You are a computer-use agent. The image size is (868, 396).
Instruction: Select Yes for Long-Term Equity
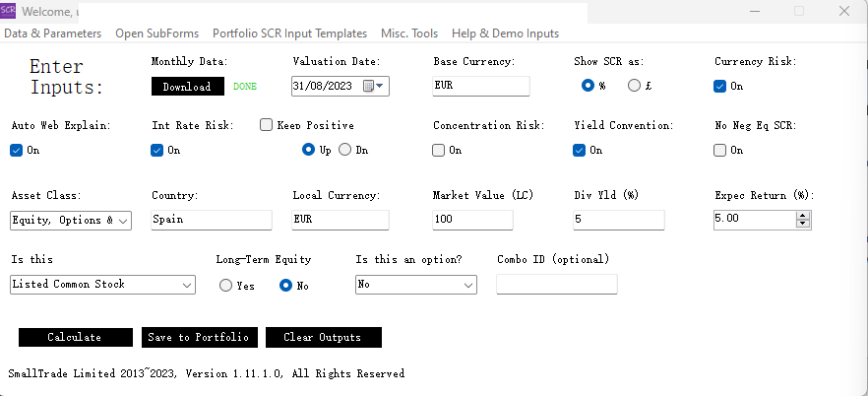coord(226,286)
